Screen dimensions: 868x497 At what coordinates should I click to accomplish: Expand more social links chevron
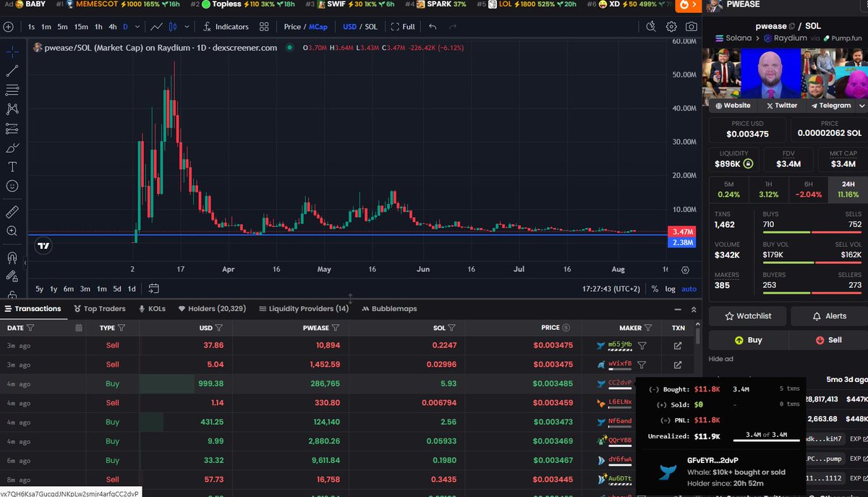coord(861,106)
